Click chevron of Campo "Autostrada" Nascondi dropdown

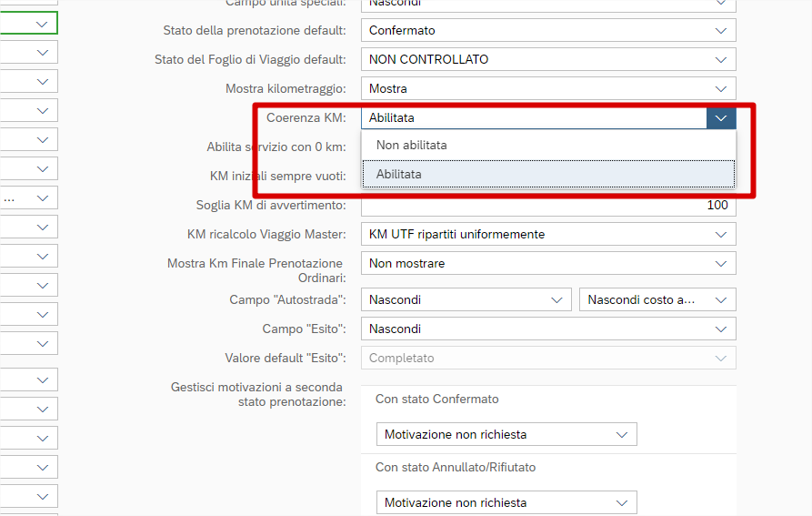(x=556, y=299)
